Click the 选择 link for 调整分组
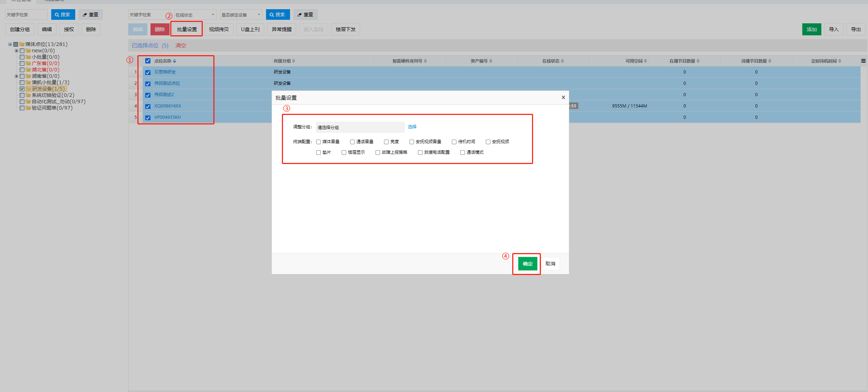 coord(412,127)
